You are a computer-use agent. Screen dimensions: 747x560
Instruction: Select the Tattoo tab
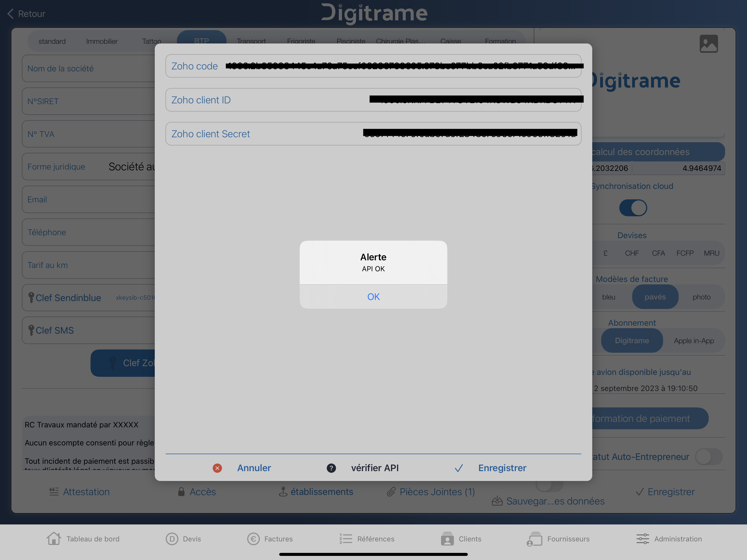pos(151,41)
